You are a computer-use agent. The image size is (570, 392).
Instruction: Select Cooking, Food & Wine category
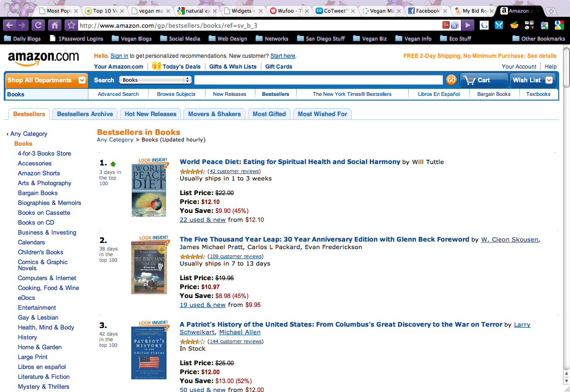coord(48,288)
